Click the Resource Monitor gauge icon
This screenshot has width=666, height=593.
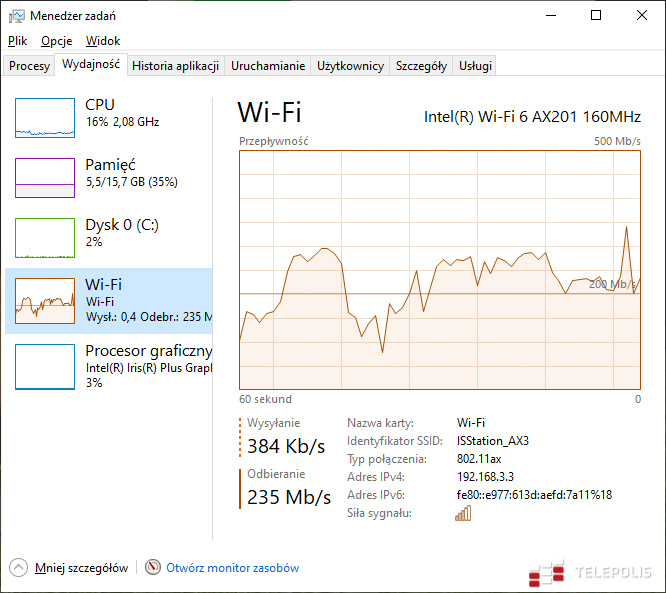click(x=153, y=567)
